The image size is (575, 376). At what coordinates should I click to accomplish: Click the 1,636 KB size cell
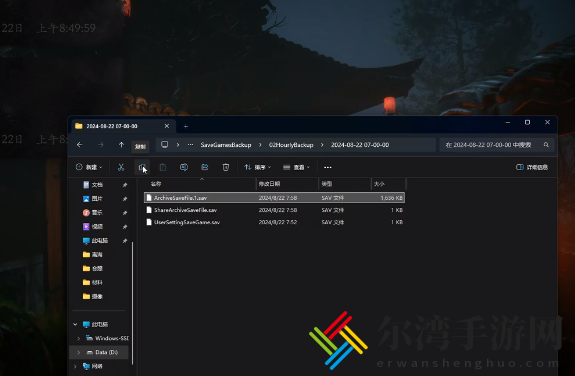tap(391, 198)
